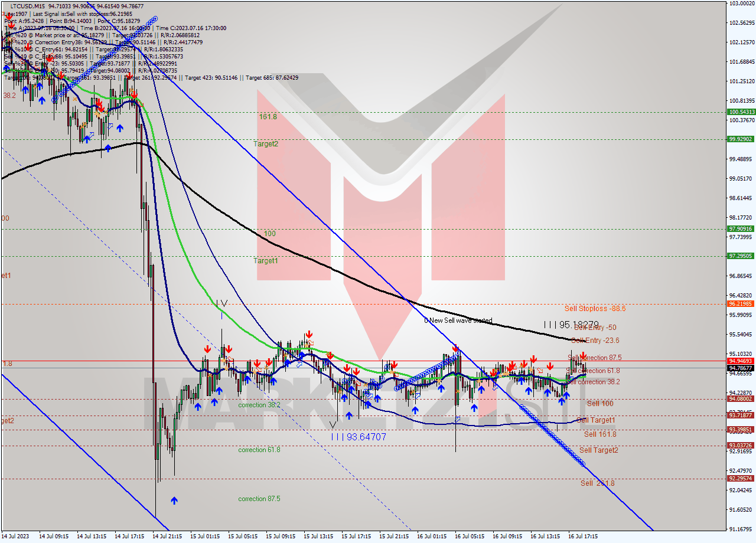Select the 97.90916 green price tag

pyautogui.click(x=741, y=229)
